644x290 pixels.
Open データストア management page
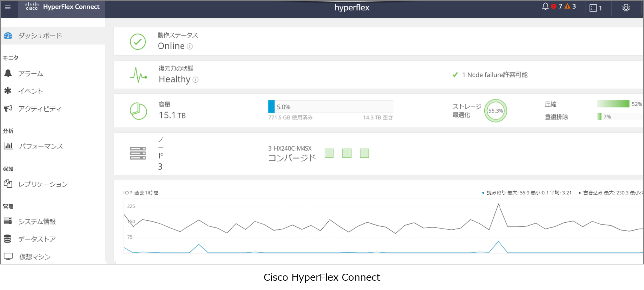37,239
